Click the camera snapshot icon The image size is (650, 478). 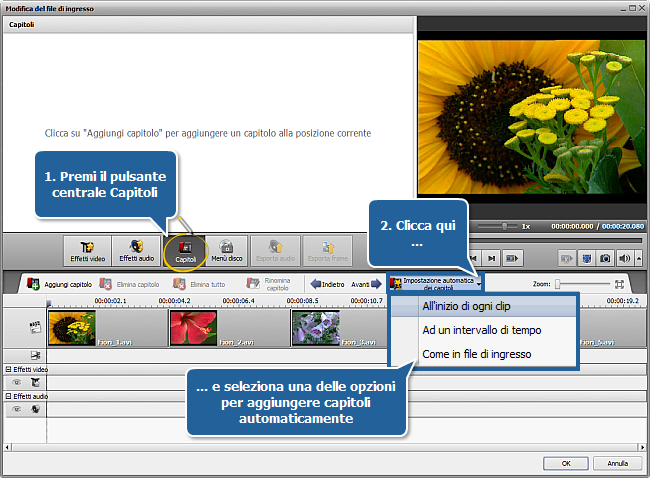pos(605,258)
